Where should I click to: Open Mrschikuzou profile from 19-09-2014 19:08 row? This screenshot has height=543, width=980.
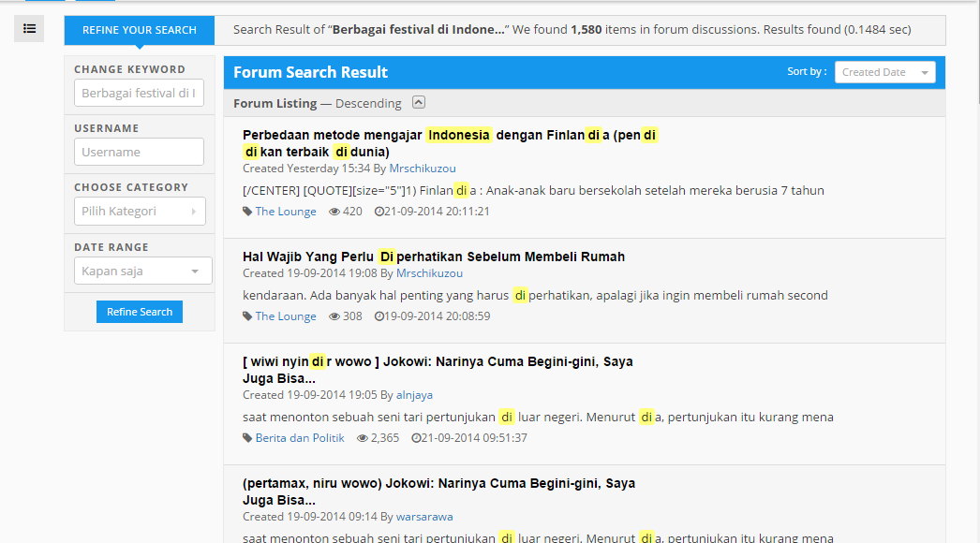click(x=429, y=273)
